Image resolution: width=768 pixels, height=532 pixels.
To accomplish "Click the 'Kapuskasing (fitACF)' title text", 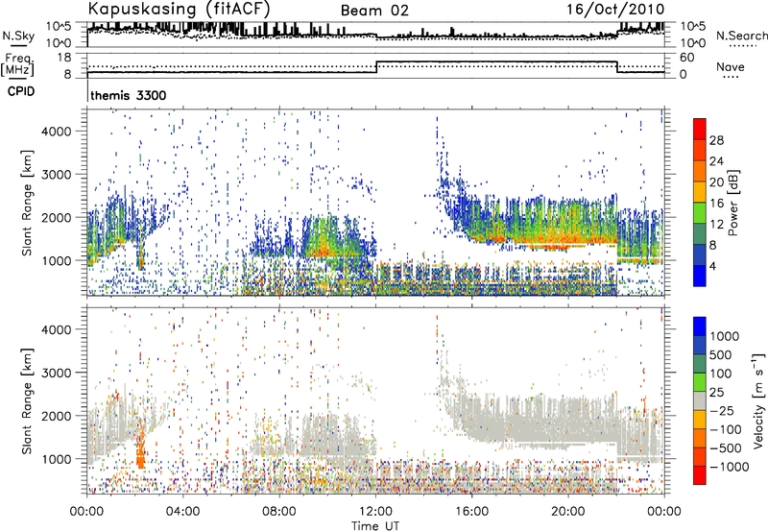I will 179,9.
